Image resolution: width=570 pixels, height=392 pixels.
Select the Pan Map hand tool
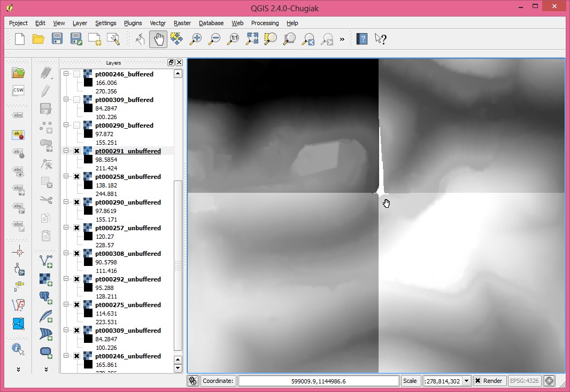(158, 39)
